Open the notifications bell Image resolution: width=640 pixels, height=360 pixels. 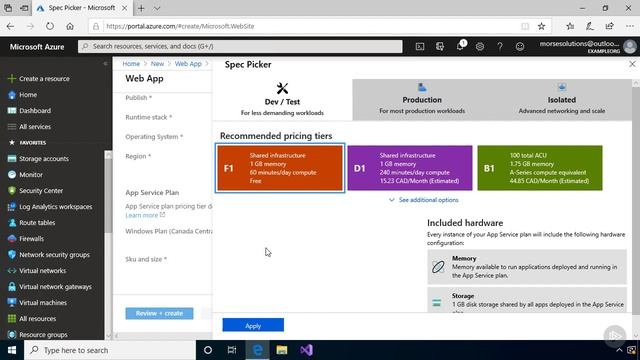click(460, 46)
